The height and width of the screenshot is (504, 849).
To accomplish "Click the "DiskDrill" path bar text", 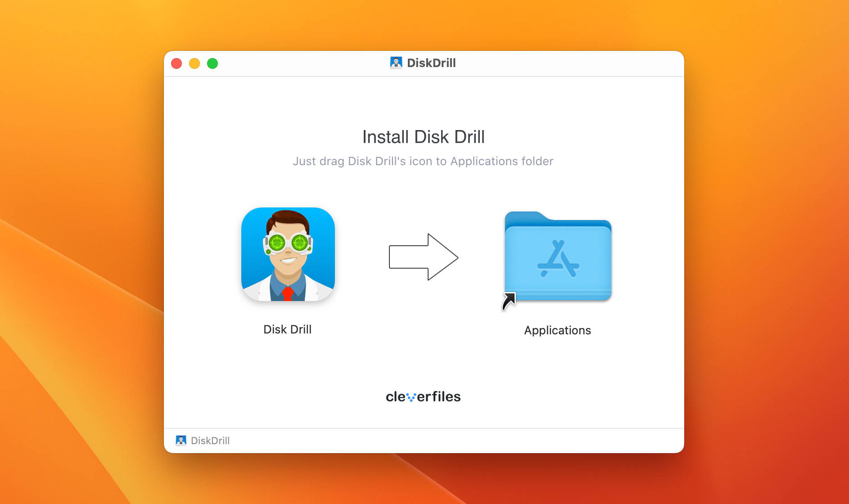I will pyautogui.click(x=210, y=441).
